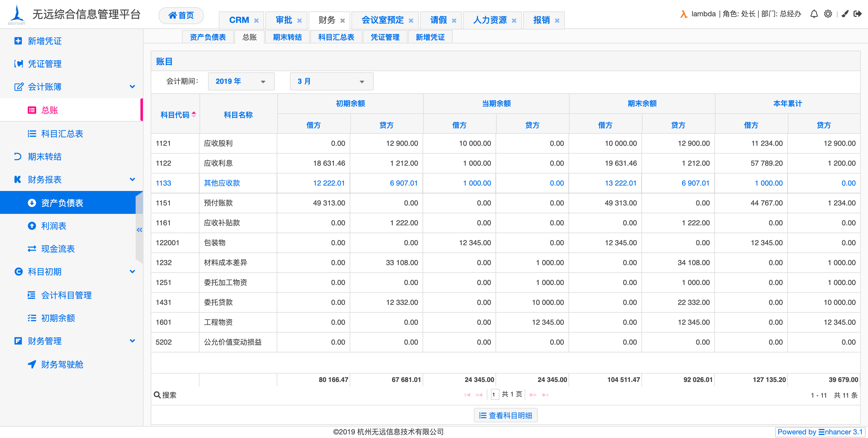Open the 3 月 month dropdown
Screen dimensions: 868x438
(x=331, y=81)
